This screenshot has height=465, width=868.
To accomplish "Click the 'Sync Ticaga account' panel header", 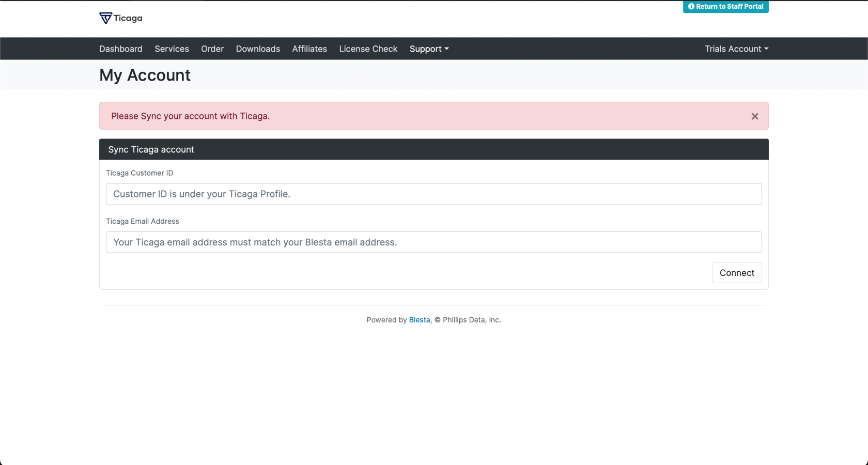I will [x=434, y=149].
